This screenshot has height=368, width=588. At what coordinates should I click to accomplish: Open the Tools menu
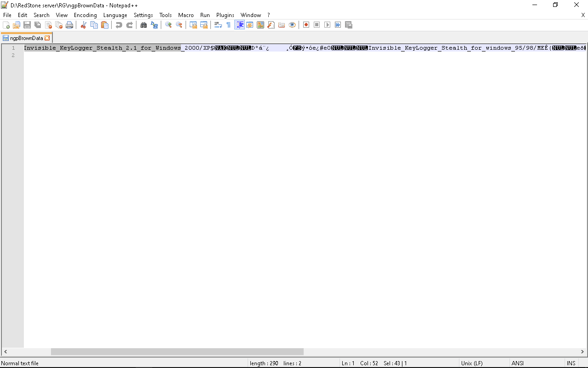(x=165, y=15)
